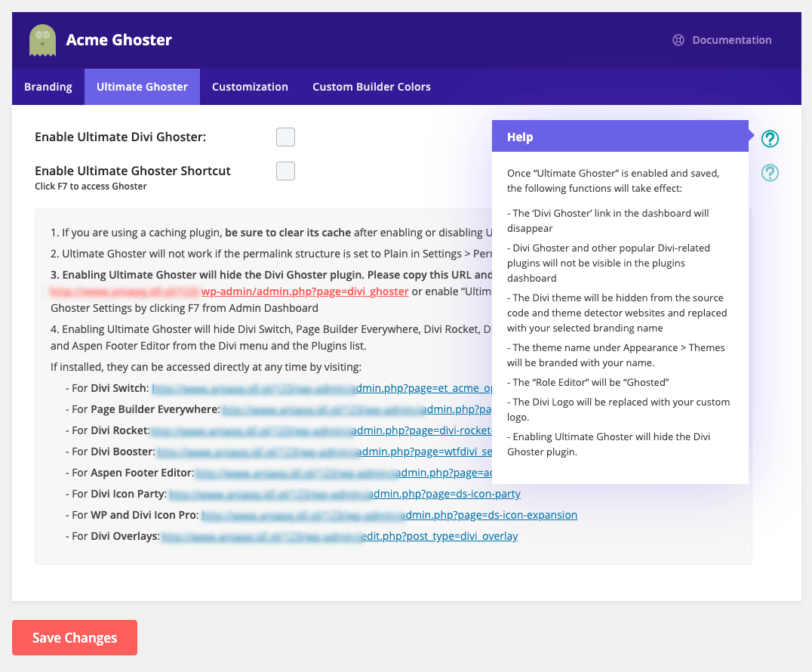The height and width of the screenshot is (672, 812).
Task: Click the Save Changes button
Action: pyautogui.click(x=75, y=637)
